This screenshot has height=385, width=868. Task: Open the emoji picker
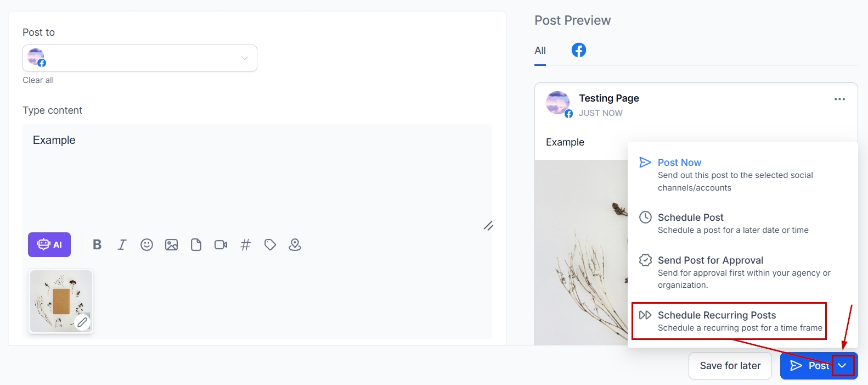click(x=146, y=245)
